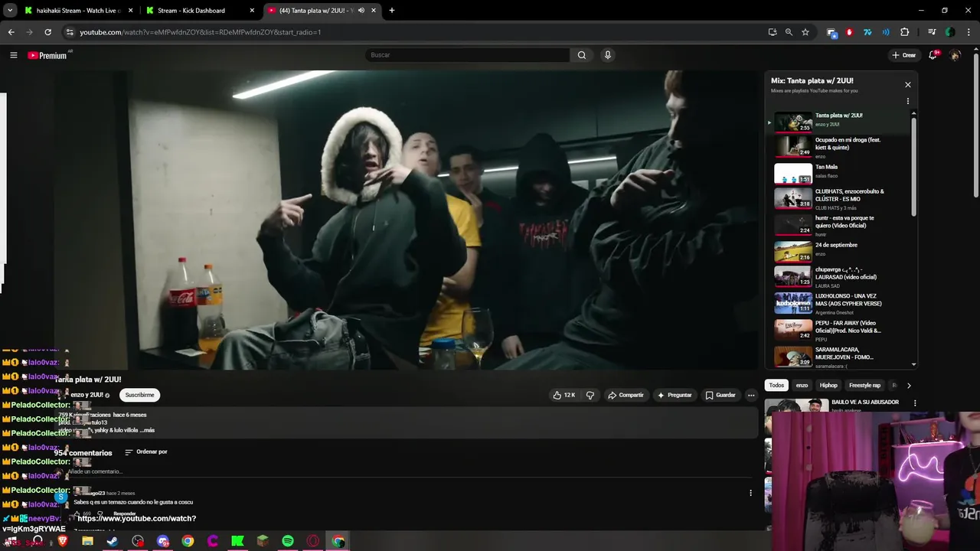The height and width of the screenshot is (551, 980).
Task: Click the address bar URL
Action: pyautogui.click(x=201, y=32)
